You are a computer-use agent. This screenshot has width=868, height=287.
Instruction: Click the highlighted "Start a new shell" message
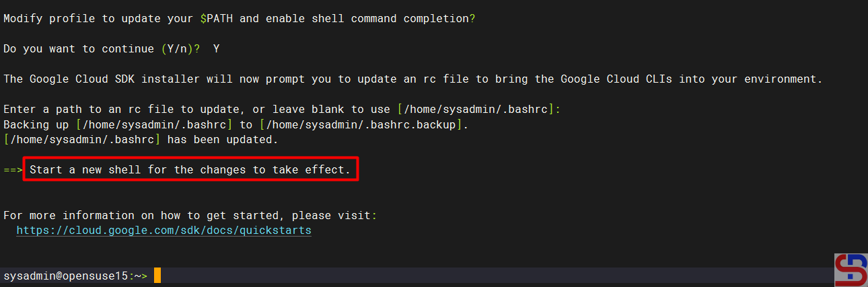tap(190, 170)
